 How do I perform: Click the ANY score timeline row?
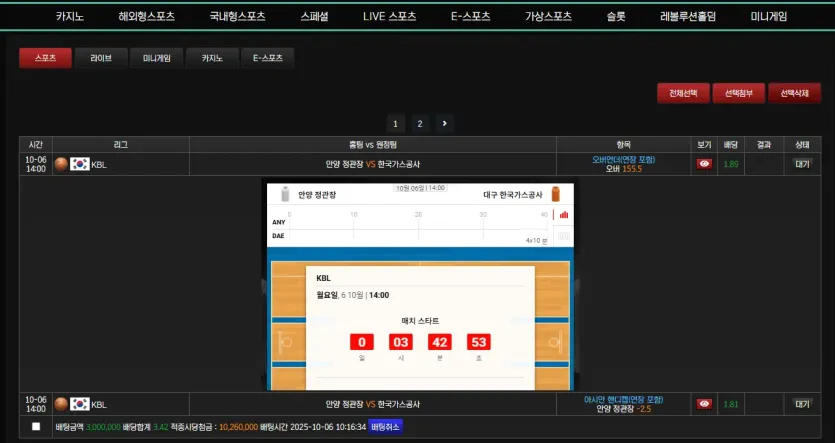410,223
